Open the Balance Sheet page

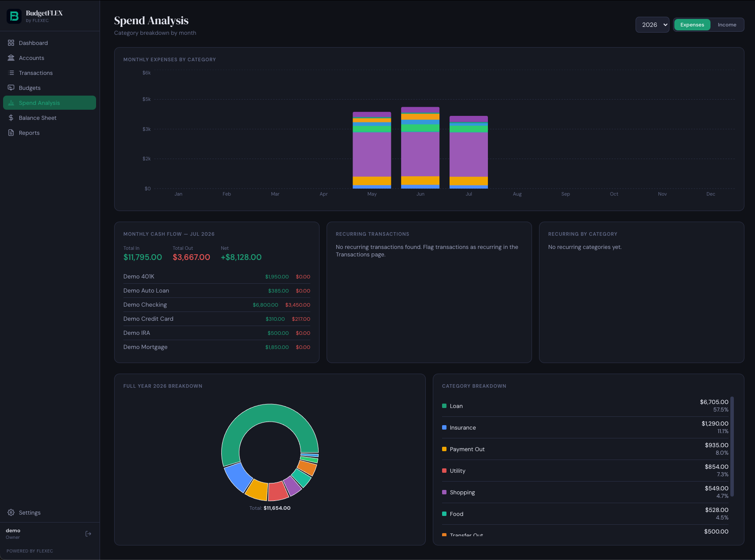49,118
